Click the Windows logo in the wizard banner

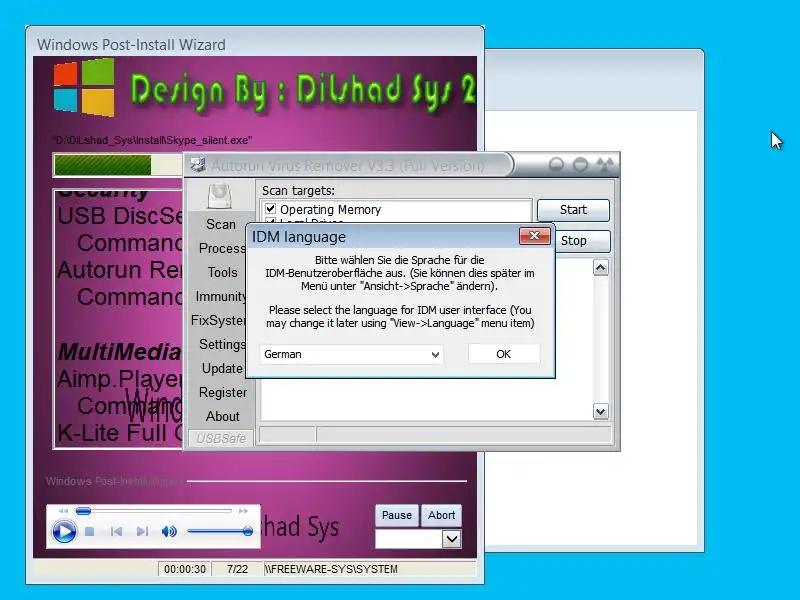(x=84, y=87)
